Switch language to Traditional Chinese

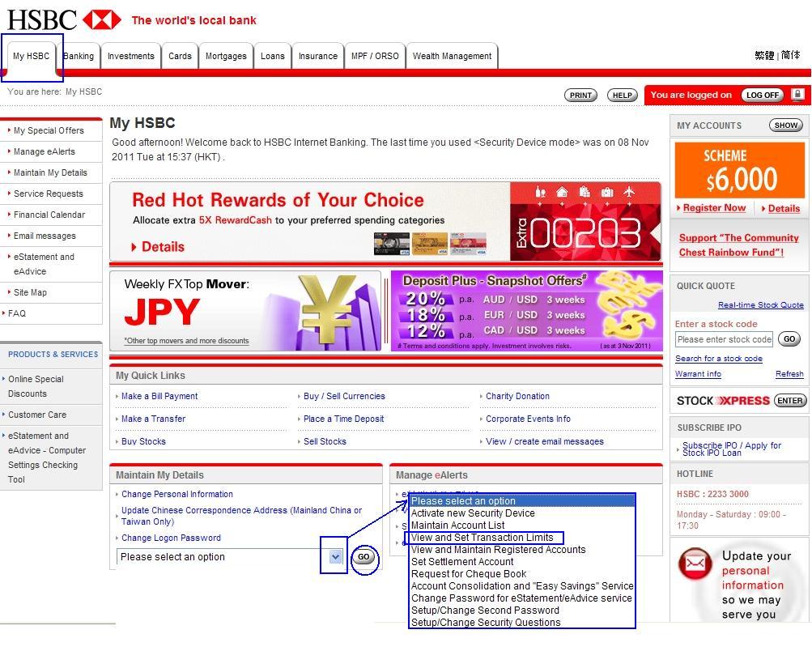click(764, 55)
